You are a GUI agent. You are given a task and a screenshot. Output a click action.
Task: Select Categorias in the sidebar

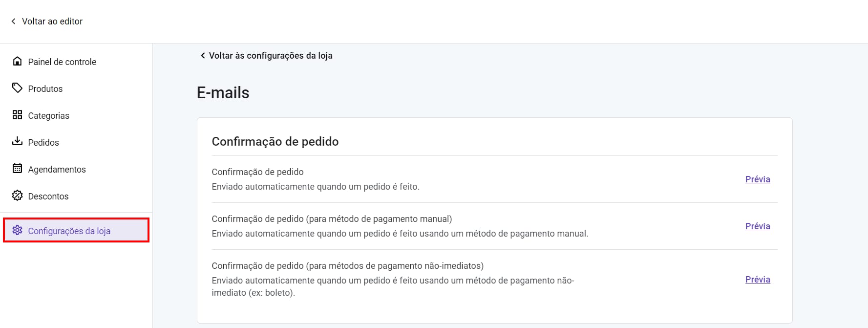pyautogui.click(x=48, y=116)
